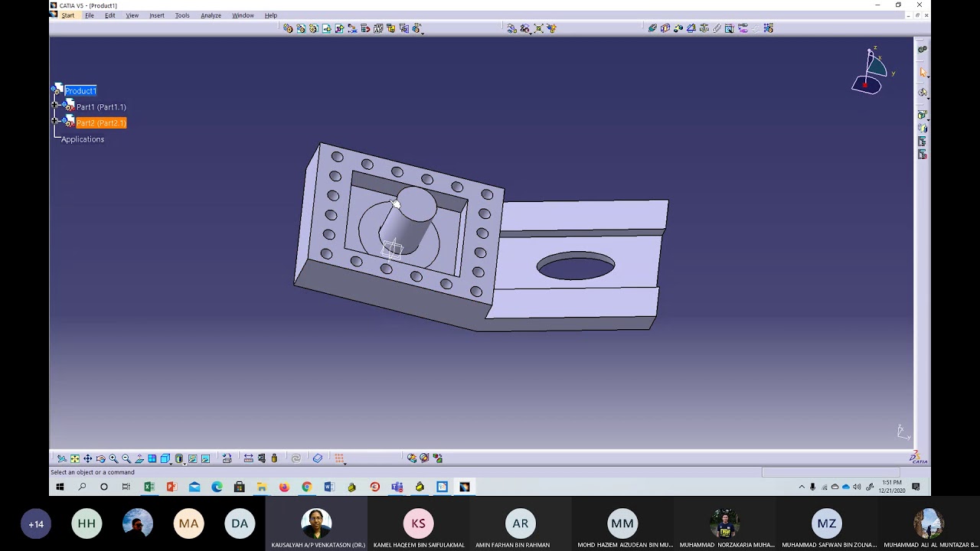The height and width of the screenshot is (551, 980).
Task: Toggle Stop Manipulate on Clash icon
Action: tap(551, 28)
